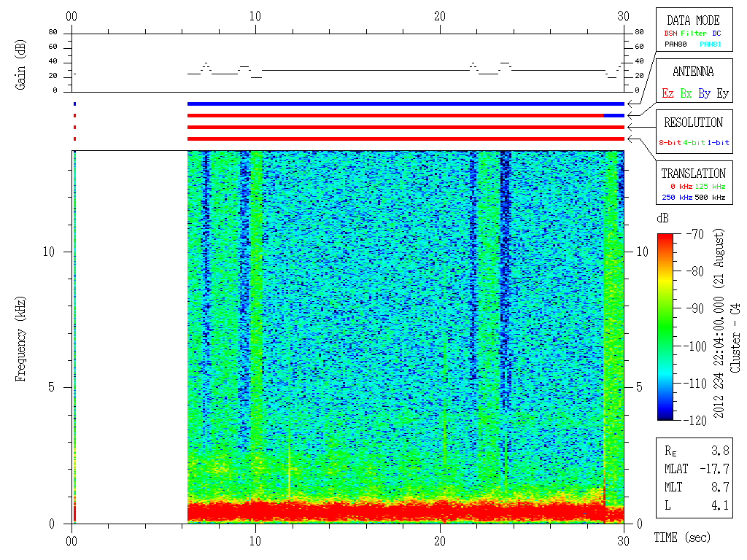Click the red 0 kHz translation label
The height and width of the screenshot is (560, 747).
tap(681, 186)
